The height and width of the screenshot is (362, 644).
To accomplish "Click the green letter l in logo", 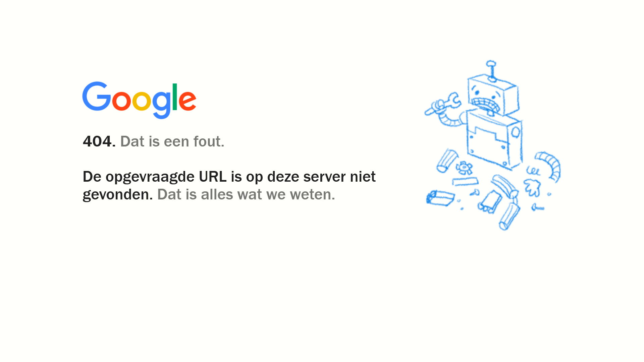I will (174, 97).
